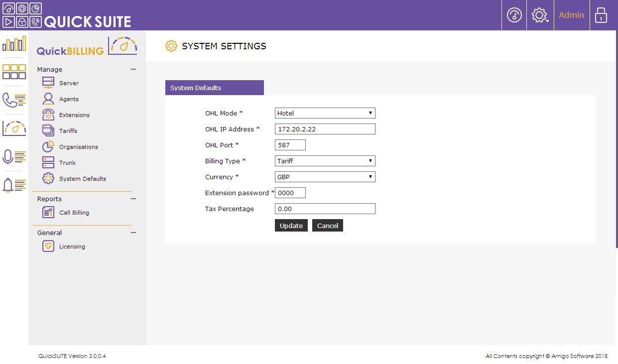Click the bell alerts icon in left rail
The width and height of the screenshot is (618, 364).
(14, 185)
